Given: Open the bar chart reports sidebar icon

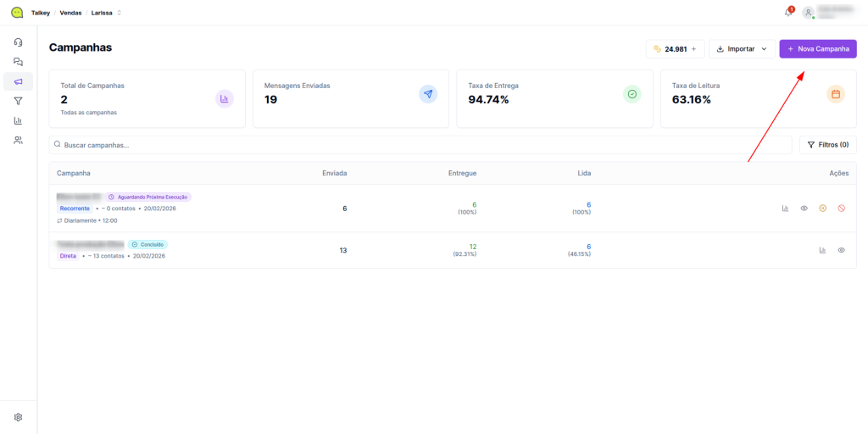Looking at the screenshot, I should (x=18, y=120).
